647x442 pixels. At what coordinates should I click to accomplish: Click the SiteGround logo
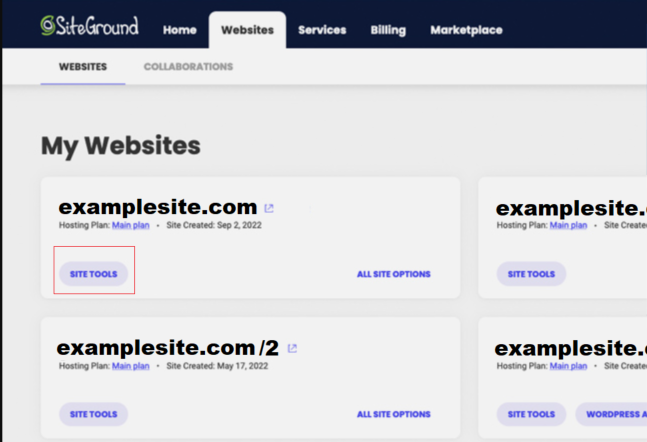tap(89, 26)
